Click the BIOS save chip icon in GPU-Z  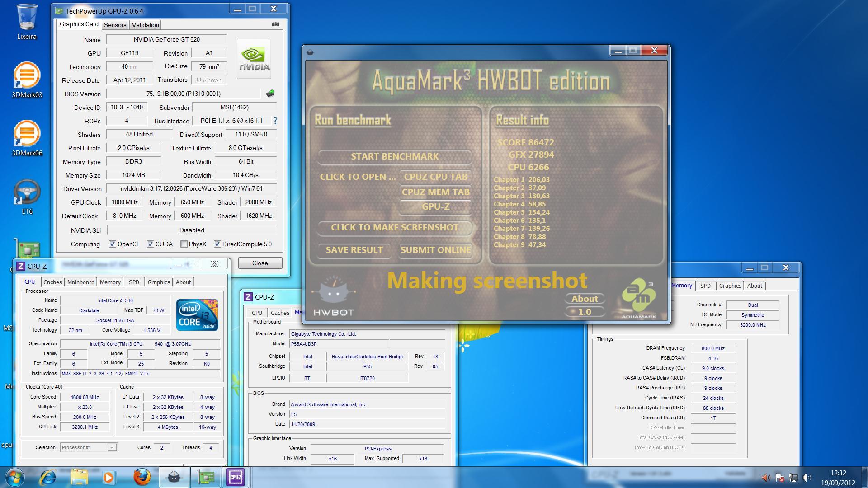(x=270, y=94)
